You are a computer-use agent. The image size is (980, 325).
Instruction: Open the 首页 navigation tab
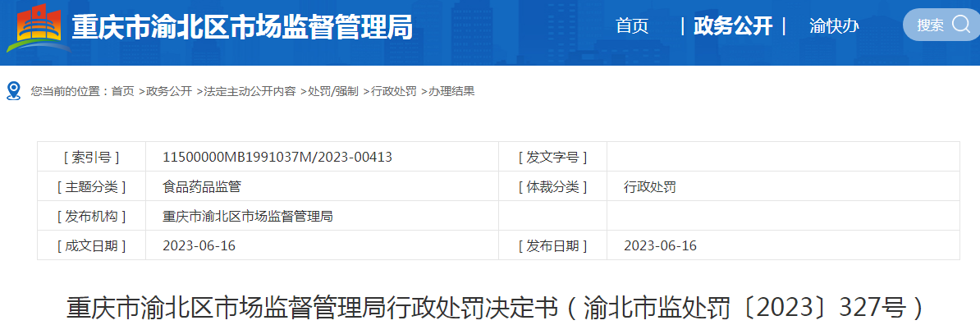coord(632,25)
